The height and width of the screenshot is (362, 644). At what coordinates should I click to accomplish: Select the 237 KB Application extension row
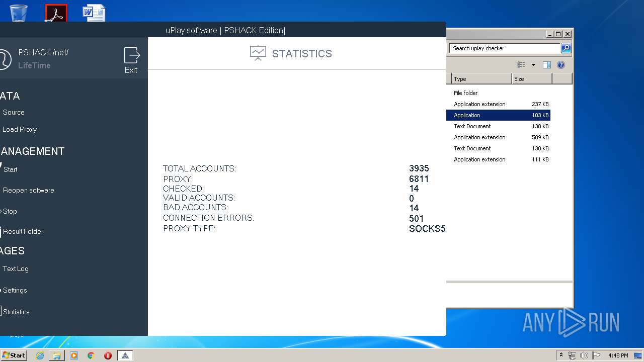498,104
